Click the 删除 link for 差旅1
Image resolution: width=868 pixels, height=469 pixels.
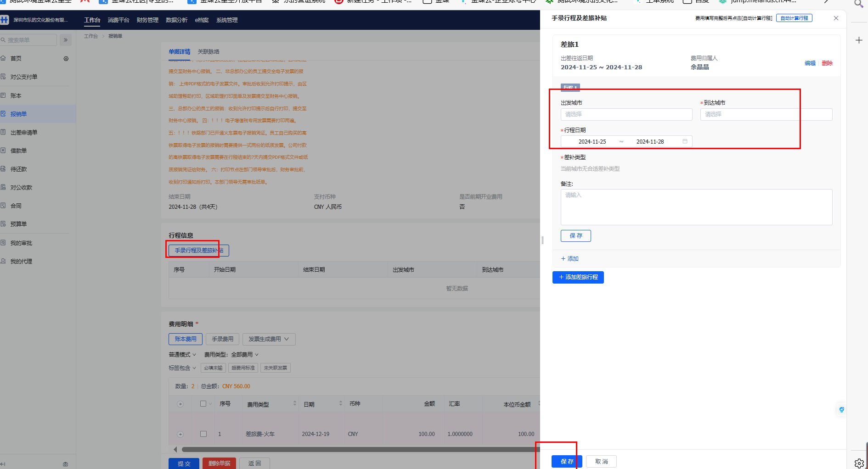(827, 63)
